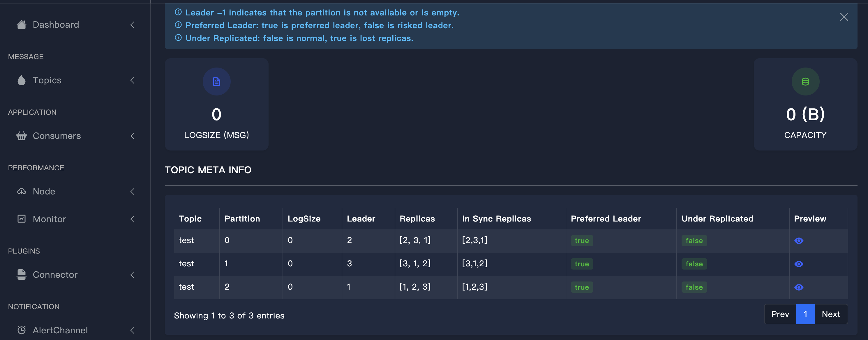Viewport: 868px width, 340px height.
Task: Click the LogSize document icon
Action: [216, 82]
